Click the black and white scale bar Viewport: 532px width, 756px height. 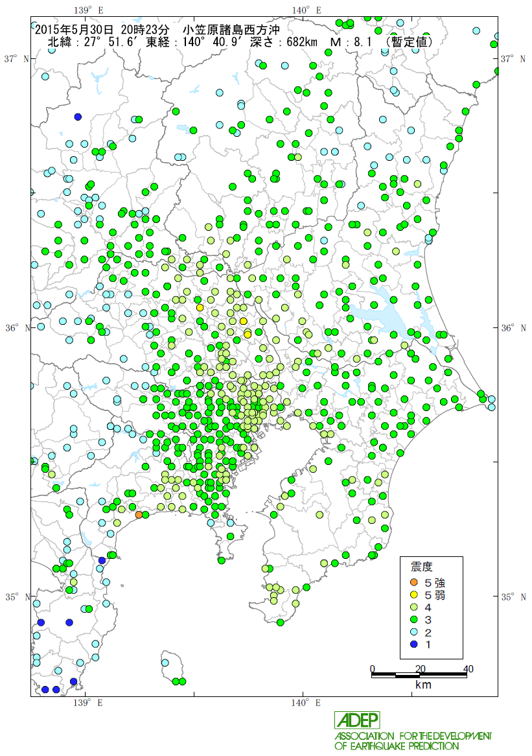point(419,675)
